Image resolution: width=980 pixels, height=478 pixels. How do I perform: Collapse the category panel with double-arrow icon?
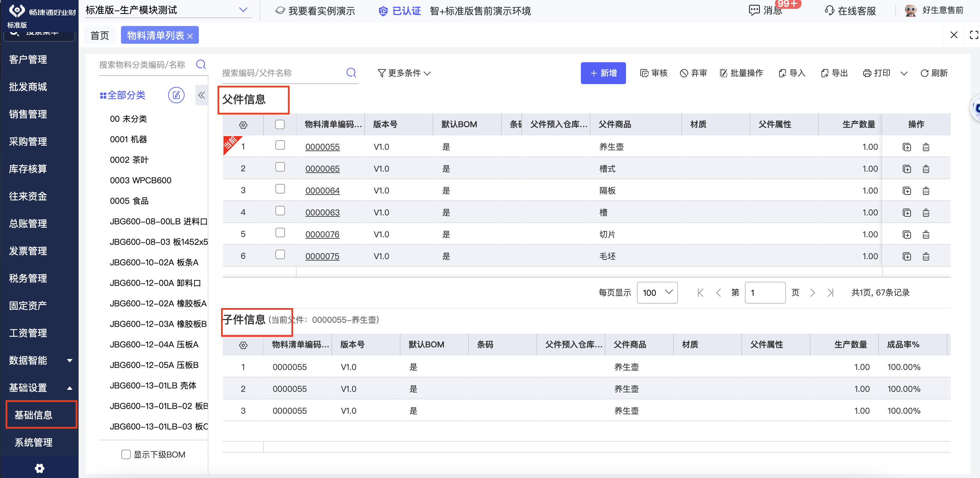(x=201, y=95)
